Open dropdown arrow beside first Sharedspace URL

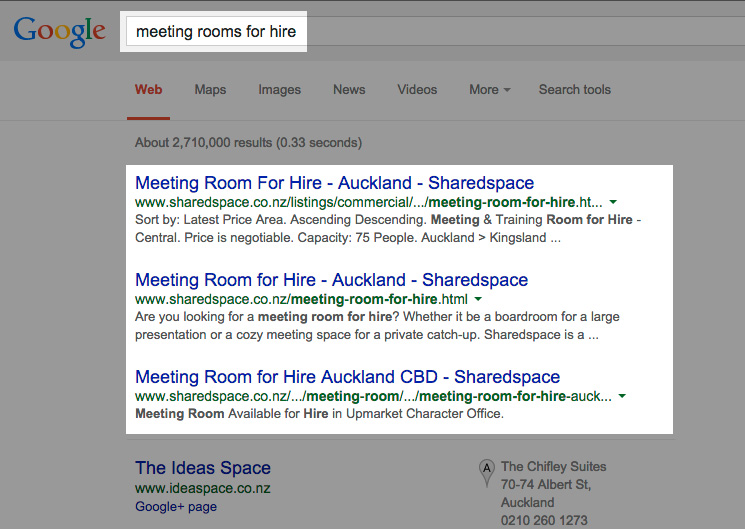coord(613,202)
